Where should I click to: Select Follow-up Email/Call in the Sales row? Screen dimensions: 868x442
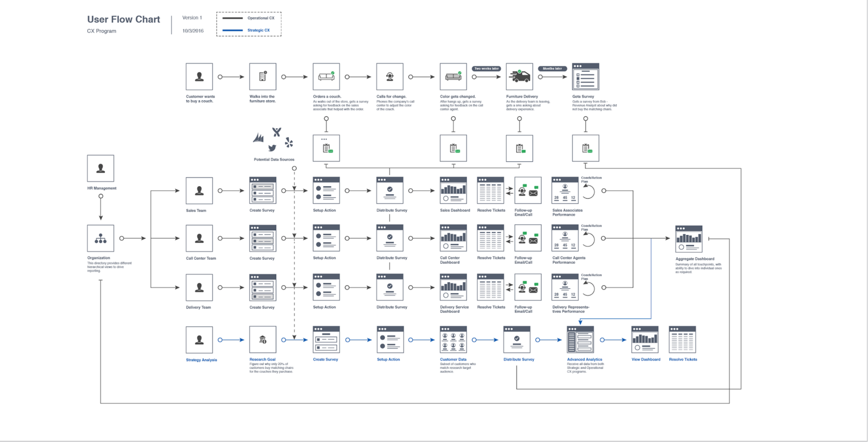(528, 191)
